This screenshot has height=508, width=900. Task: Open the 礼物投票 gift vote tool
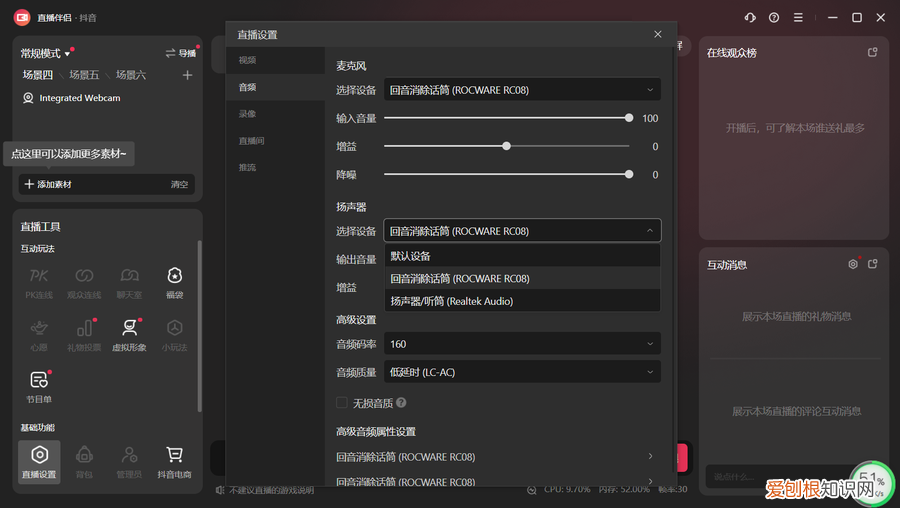point(84,335)
